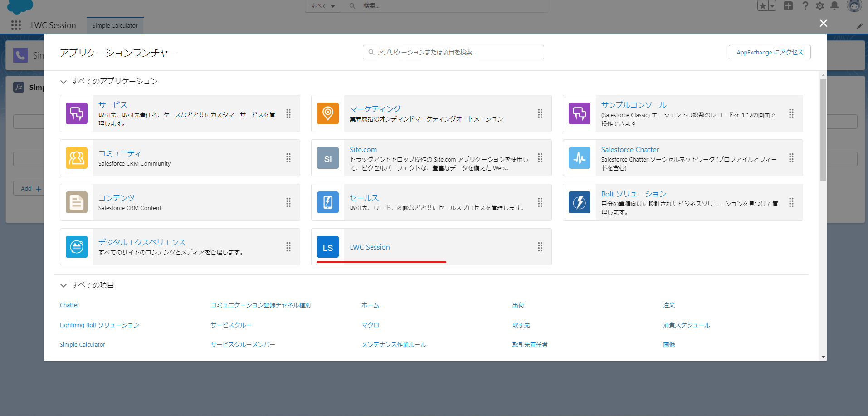The width and height of the screenshot is (868, 416).
Task: Open the Site.com app title link
Action: click(x=363, y=150)
